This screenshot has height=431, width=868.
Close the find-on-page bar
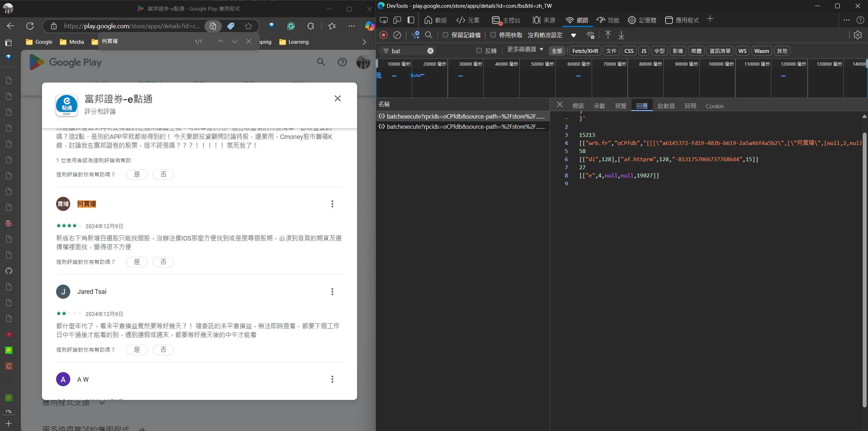coord(249,41)
